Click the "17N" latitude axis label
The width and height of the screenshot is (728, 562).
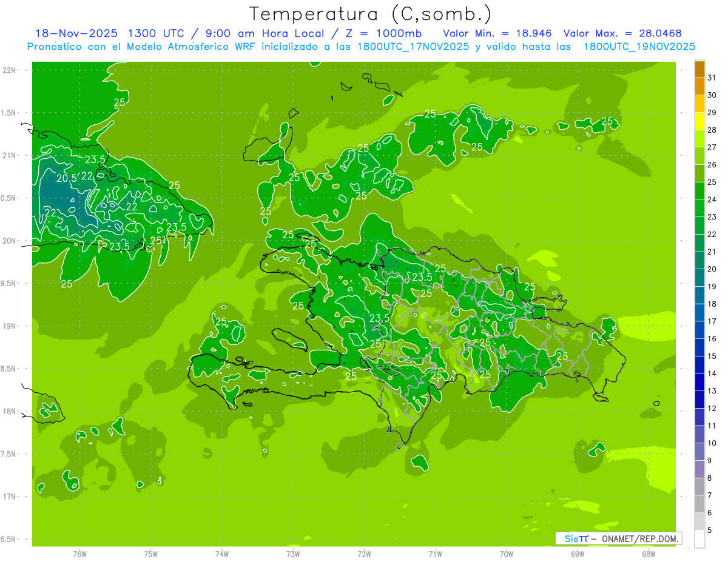(x=10, y=497)
